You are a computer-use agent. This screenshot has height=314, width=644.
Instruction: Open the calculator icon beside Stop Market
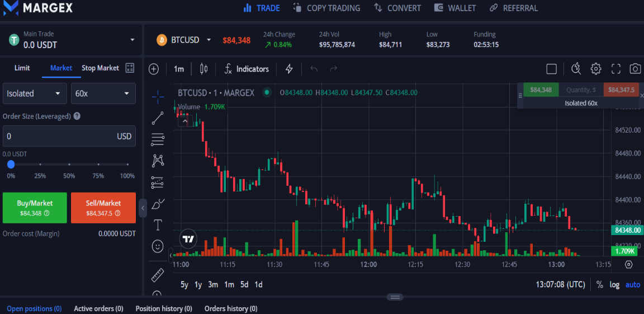[x=130, y=68]
